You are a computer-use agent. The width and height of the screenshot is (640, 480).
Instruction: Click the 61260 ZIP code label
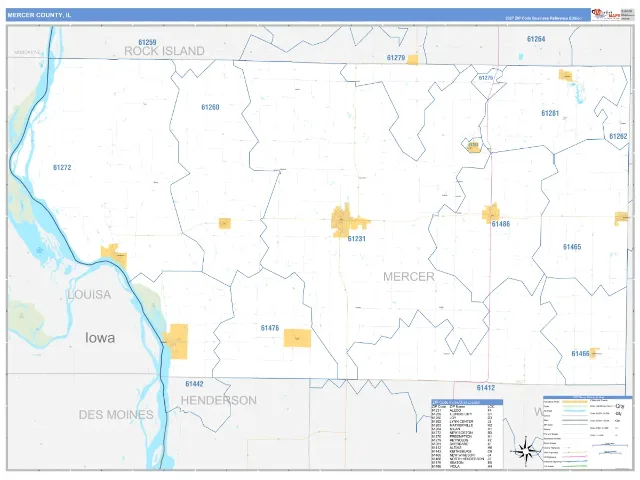coord(210,107)
